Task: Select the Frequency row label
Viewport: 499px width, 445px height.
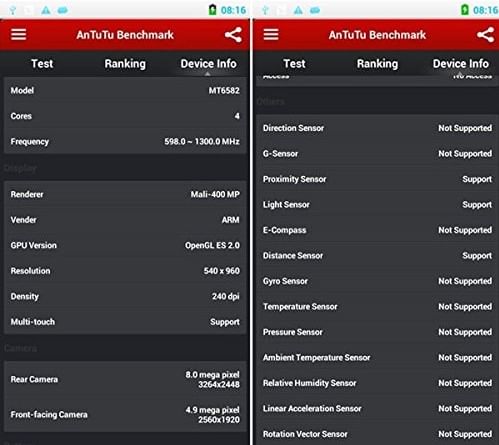Action: tap(30, 142)
